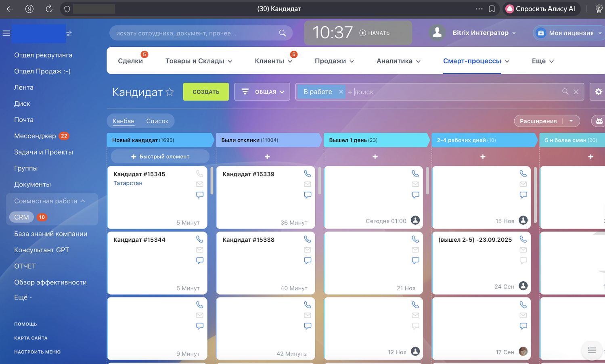This screenshot has width=605, height=364.
Task: Click phone icon on Кандидат #15339 card
Action: (x=308, y=174)
